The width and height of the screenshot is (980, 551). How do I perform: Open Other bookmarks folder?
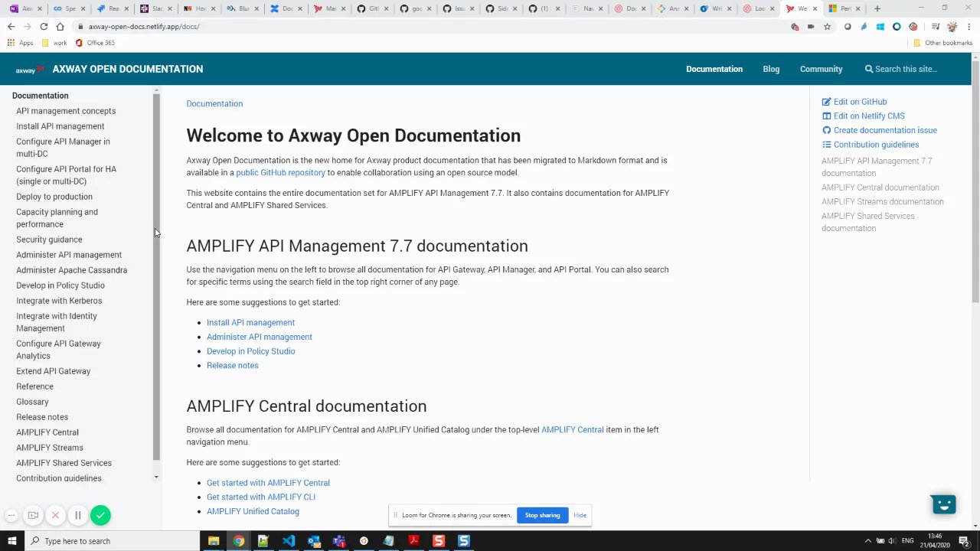942,43
